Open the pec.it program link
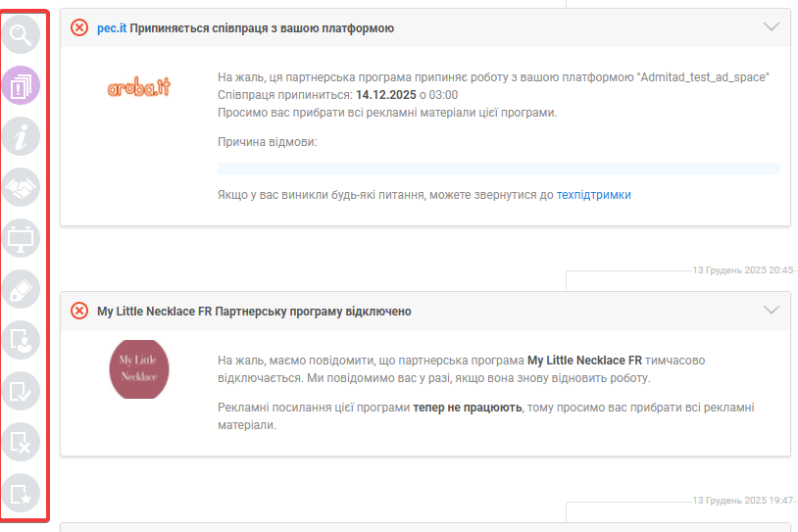This screenshot has width=798, height=532. (x=112, y=28)
